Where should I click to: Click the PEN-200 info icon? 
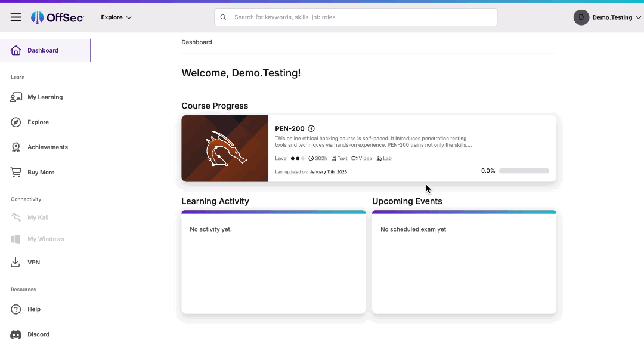click(311, 129)
